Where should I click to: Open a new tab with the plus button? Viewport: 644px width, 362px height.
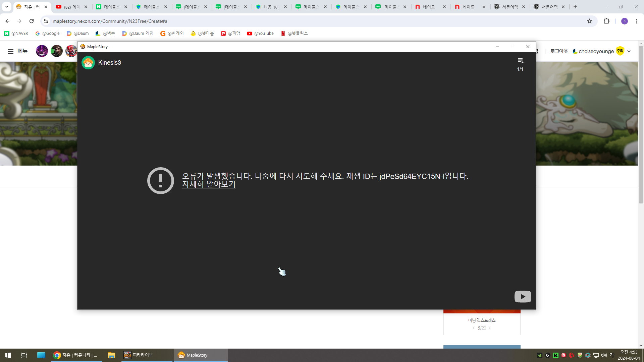(575, 7)
